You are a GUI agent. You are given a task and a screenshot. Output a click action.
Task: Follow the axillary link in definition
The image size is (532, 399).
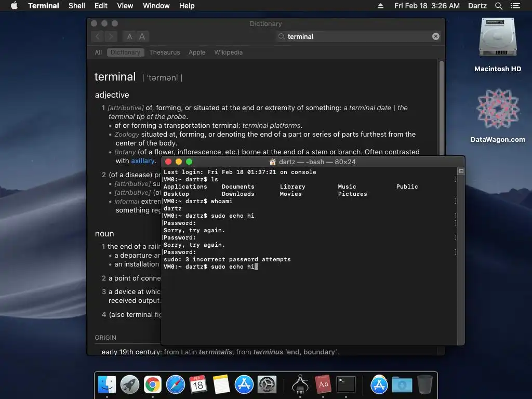point(142,161)
